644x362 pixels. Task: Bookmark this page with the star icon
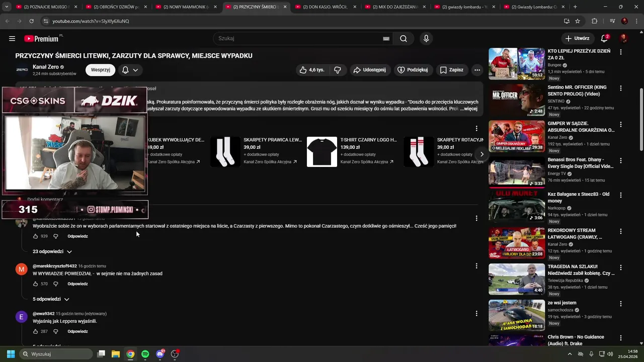[x=578, y=21]
